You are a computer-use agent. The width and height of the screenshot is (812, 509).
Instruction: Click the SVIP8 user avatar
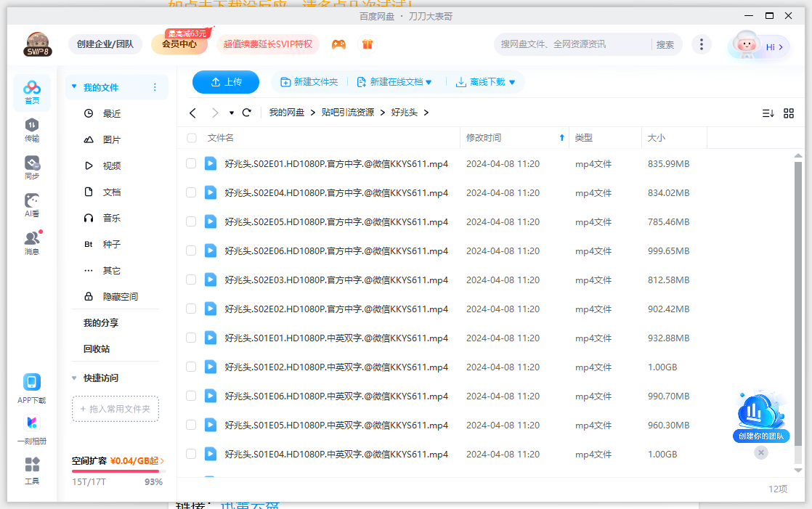pyautogui.click(x=37, y=44)
